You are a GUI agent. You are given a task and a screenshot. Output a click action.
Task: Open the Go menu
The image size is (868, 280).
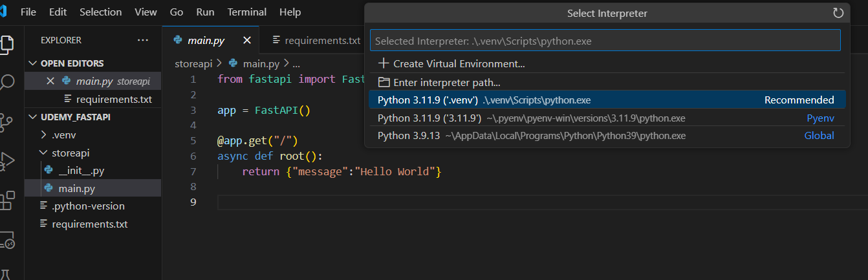[x=177, y=12]
